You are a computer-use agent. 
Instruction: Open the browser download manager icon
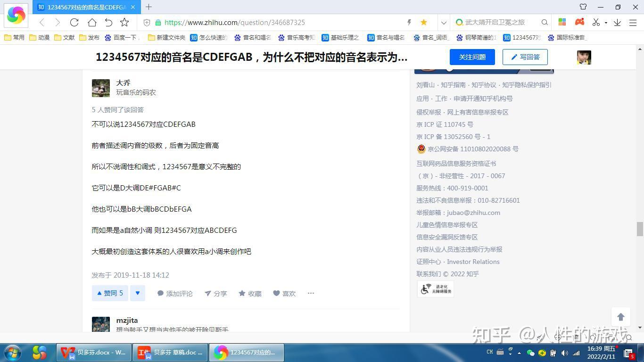618,22
